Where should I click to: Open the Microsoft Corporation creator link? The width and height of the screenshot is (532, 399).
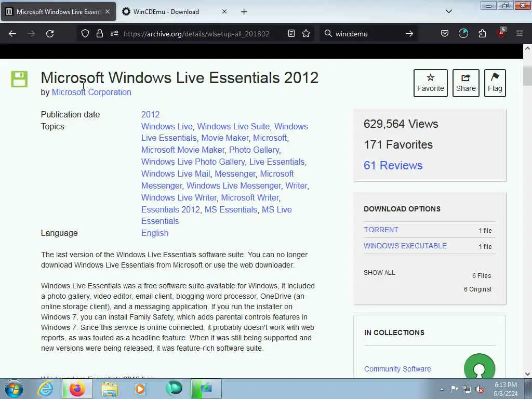[91, 92]
